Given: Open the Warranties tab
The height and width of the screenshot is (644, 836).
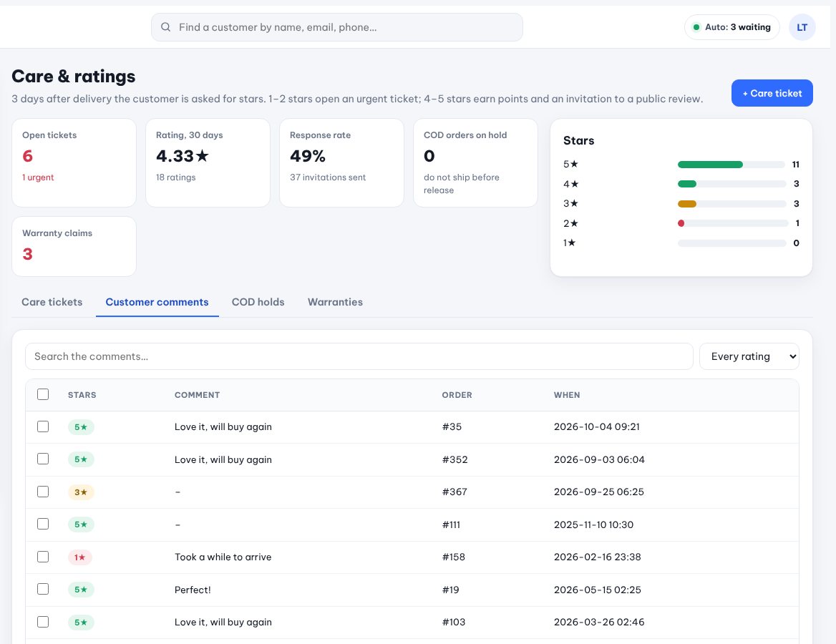Looking at the screenshot, I should pyautogui.click(x=336, y=302).
